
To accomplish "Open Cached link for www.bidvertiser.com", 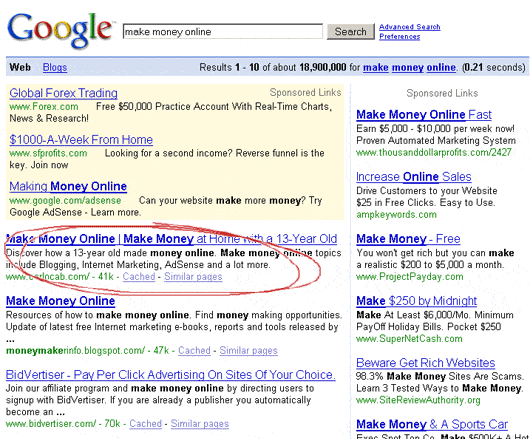I will [146, 423].
